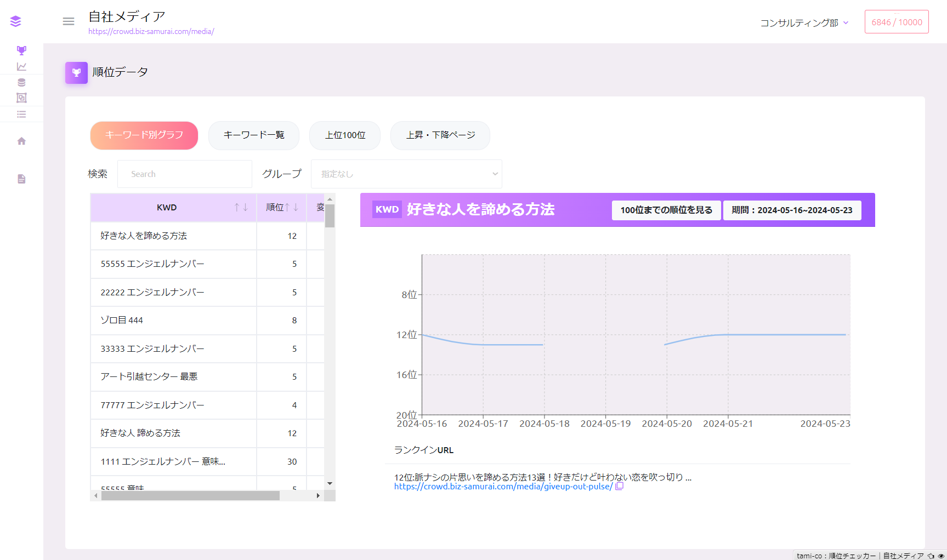The height and width of the screenshot is (560, 947).
Task: Click chart y-axis label 12位
Action: pyautogui.click(x=407, y=334)
